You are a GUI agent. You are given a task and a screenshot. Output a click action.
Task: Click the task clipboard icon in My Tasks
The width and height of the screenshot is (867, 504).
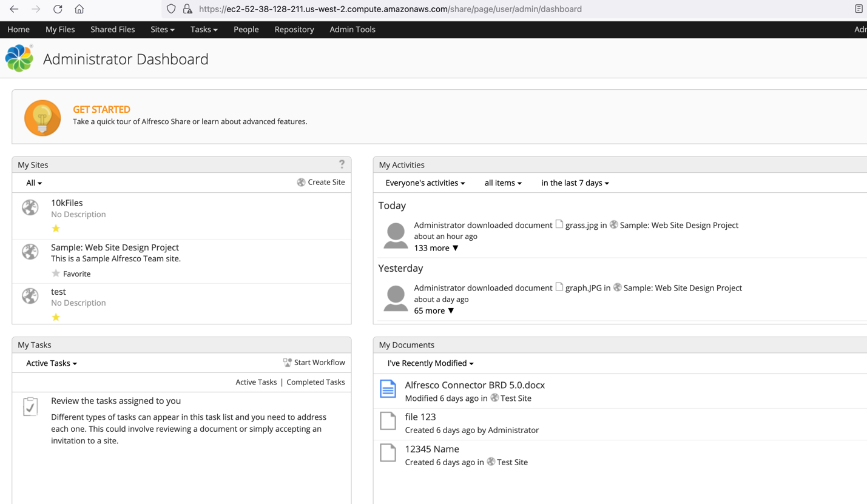point(30,406)
